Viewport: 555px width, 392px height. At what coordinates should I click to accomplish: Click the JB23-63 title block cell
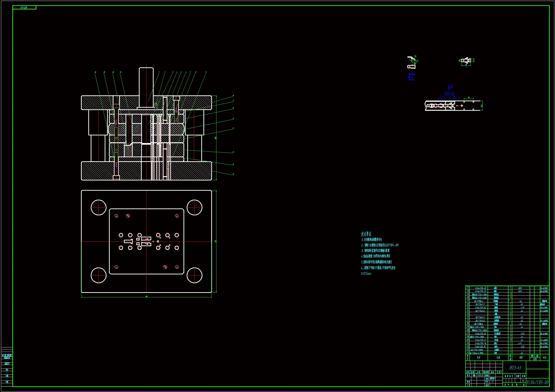click(515, 368)
